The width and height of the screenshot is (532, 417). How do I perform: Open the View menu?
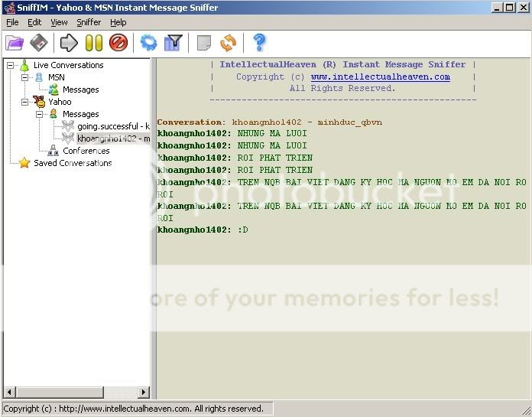[x=59, y=22]
